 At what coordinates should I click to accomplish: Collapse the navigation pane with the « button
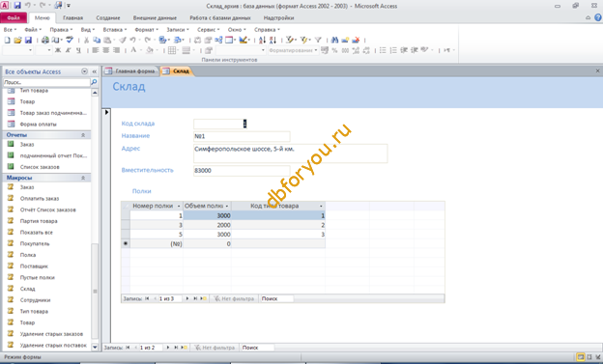[95, 71]
